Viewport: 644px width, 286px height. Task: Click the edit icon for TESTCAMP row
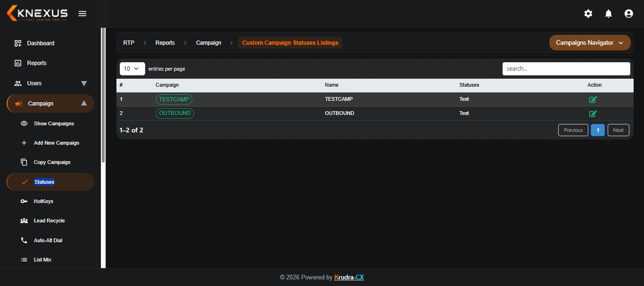(x=593, y=99)
